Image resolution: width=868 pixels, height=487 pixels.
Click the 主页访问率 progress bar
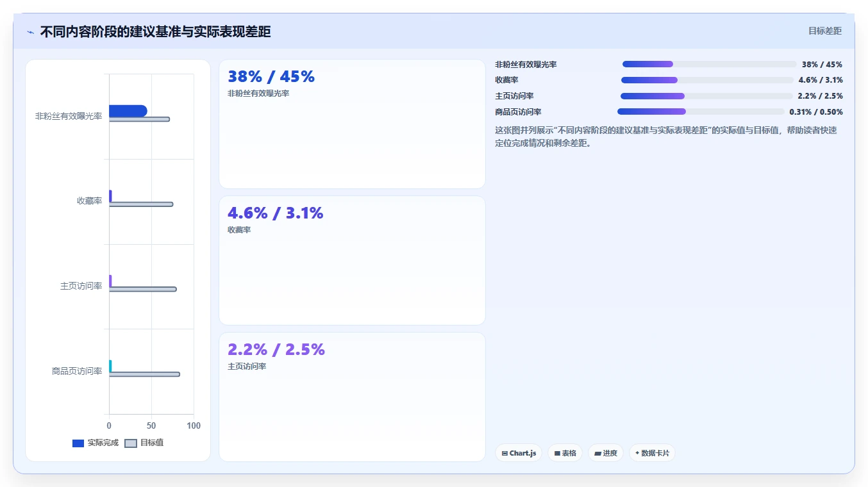tap(706, 96)
